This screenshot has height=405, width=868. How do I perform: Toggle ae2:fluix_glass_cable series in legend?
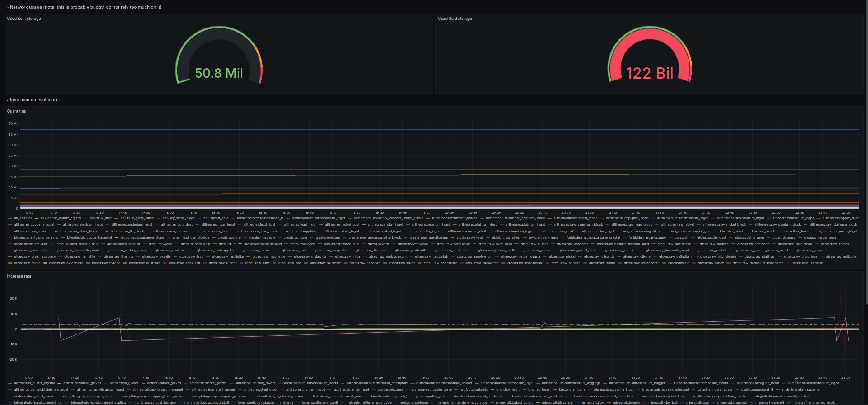pyautogui.click(x=137, y=218)
